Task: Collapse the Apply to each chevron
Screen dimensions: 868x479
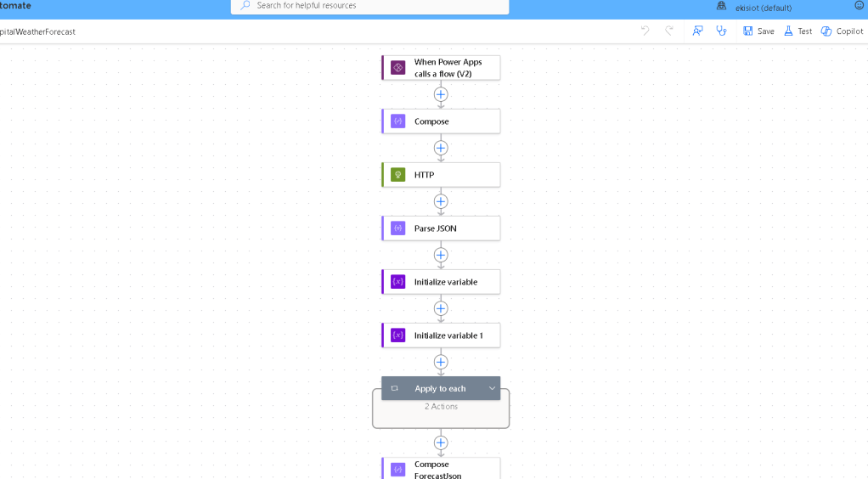Action: [x=492, y=388]
